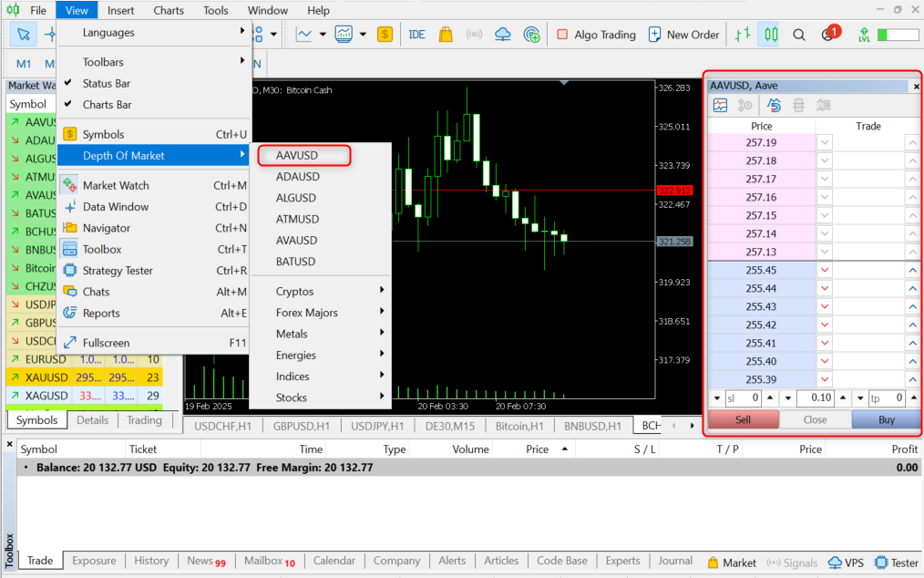Viewport: 924px width, 578px height.
Task: Open the View menu in menu bar
Action: pos(77,10)
